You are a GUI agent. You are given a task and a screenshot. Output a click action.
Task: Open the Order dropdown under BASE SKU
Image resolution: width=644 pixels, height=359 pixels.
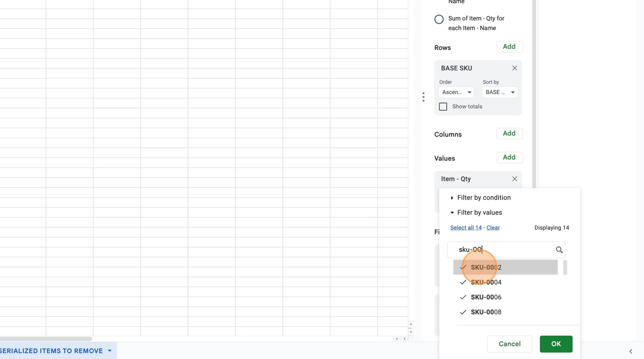pos(456,93)
